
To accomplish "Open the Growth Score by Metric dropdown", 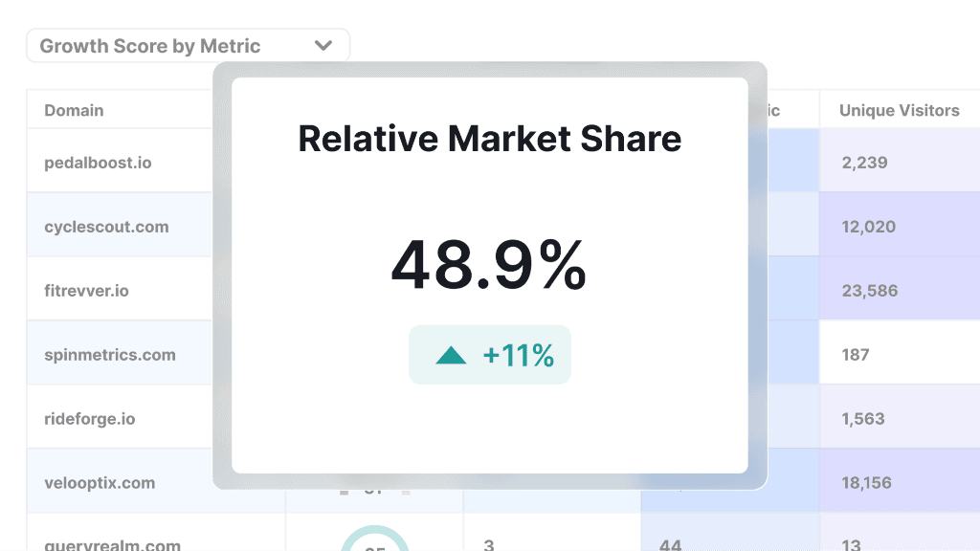I will (188, 46).
